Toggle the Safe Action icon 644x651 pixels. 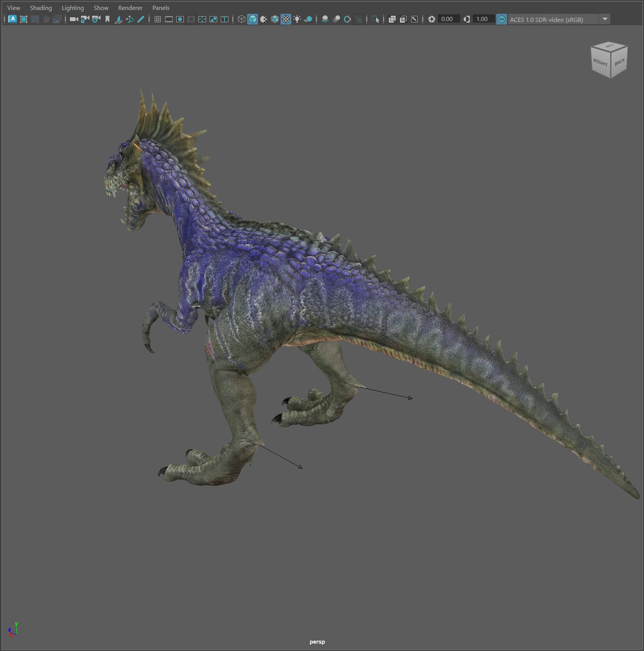click(213, 19)
